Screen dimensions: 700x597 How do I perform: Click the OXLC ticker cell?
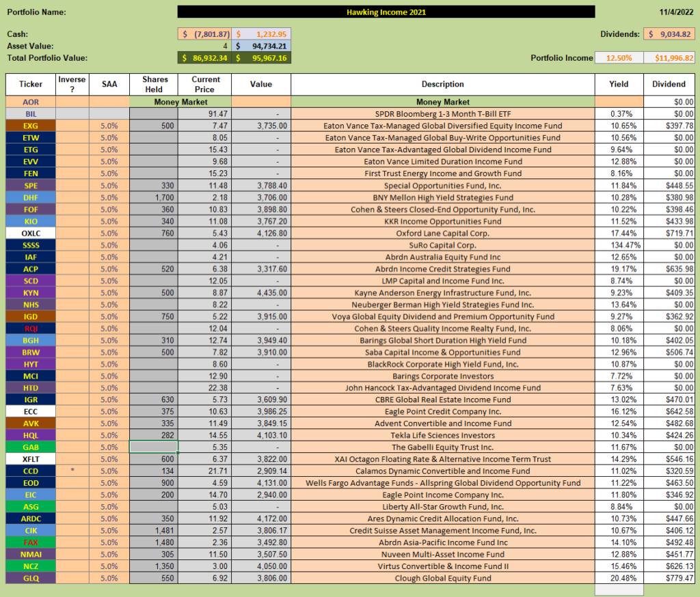coord(31,233)
